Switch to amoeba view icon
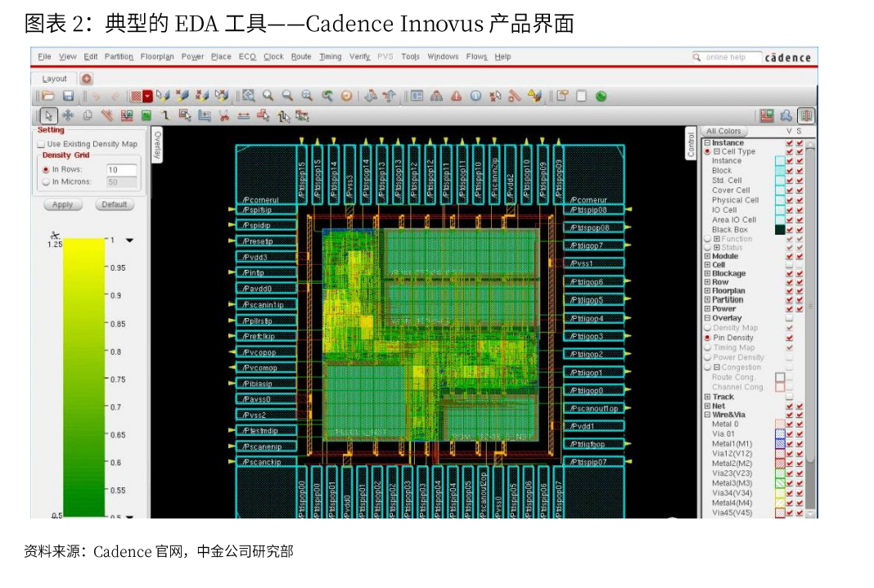 (x=786, y=116)
